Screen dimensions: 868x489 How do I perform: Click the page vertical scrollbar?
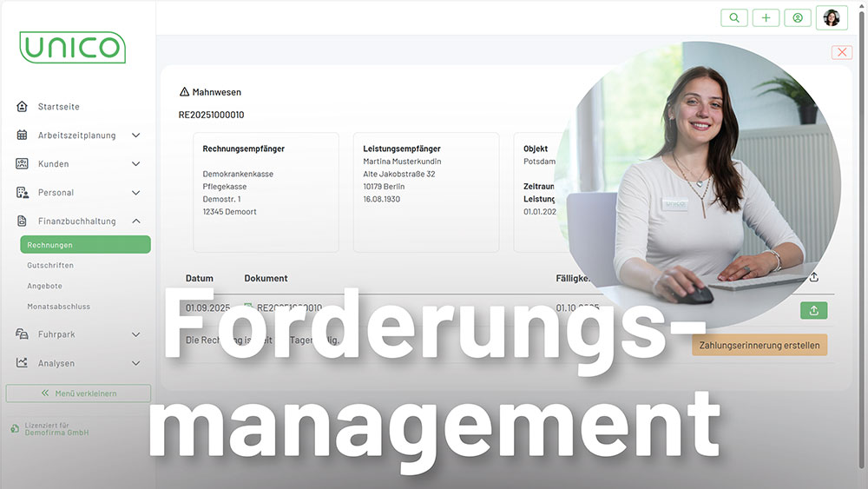(x=861, y=238)
